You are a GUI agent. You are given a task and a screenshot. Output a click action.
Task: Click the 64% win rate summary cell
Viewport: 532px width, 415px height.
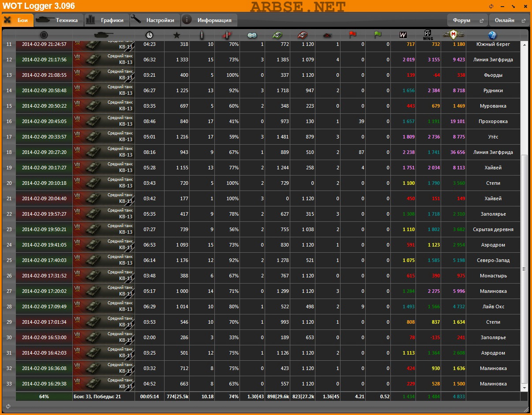click(44, 396)
